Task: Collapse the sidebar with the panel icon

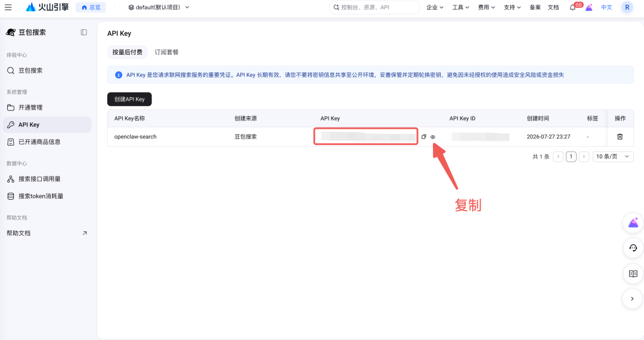Action: (84, 32)
